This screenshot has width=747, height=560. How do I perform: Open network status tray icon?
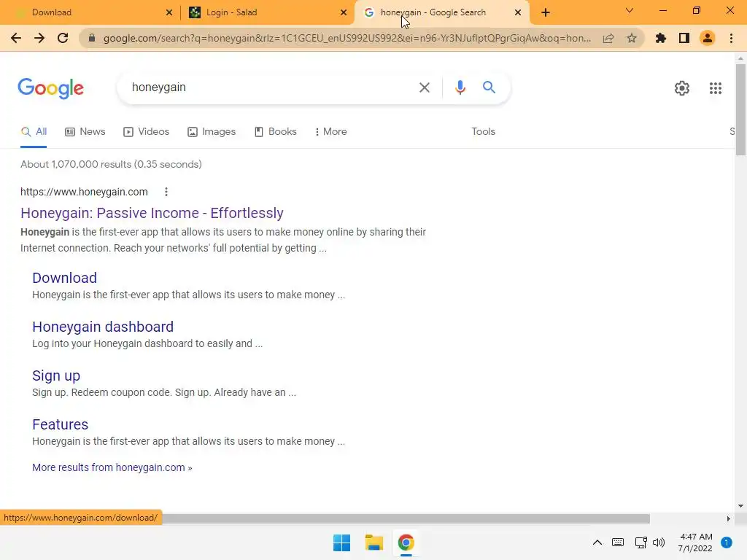coord(640,542)
